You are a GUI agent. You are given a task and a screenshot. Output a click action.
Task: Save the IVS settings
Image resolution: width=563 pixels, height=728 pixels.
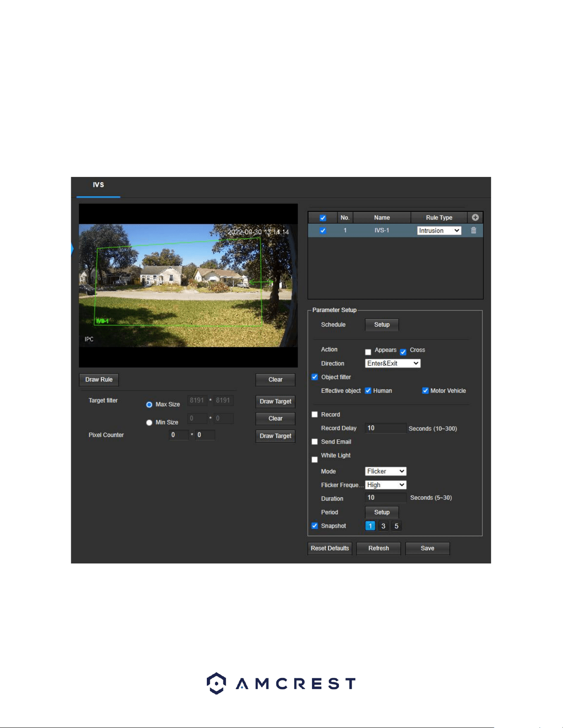point(427,548)
